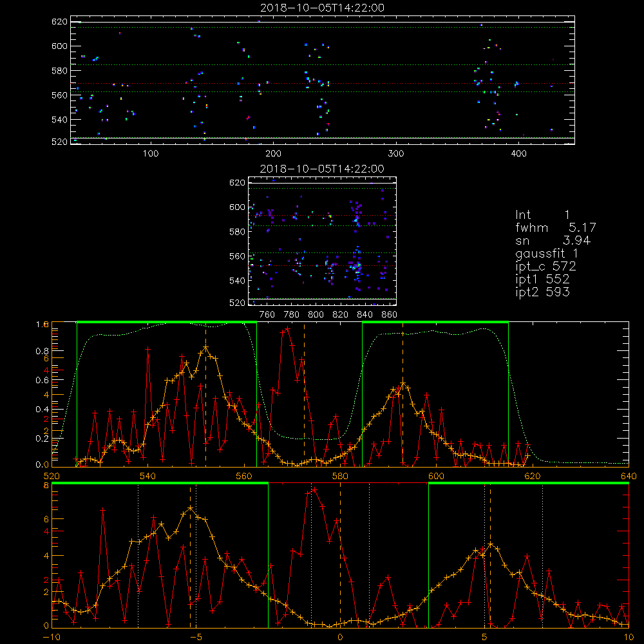The image size is (644, 644).
Task: Click orange x-axis label 540 of profile plot
Action: (148, 476)
